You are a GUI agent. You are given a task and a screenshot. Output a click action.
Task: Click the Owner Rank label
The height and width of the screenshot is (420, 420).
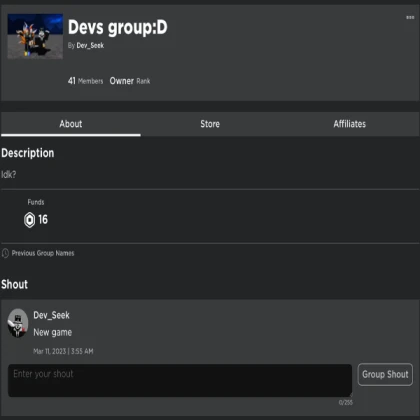coord(130,81)
